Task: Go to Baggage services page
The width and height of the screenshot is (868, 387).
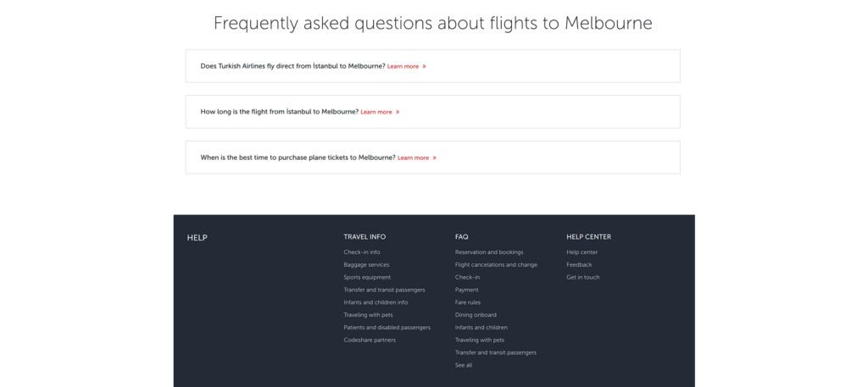Action: 366,265
